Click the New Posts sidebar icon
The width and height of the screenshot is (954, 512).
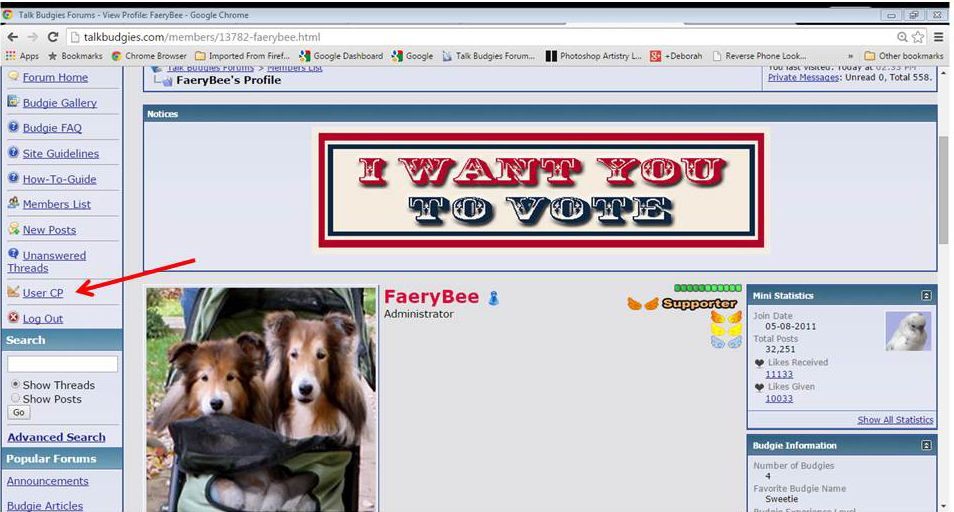[13, 228]
